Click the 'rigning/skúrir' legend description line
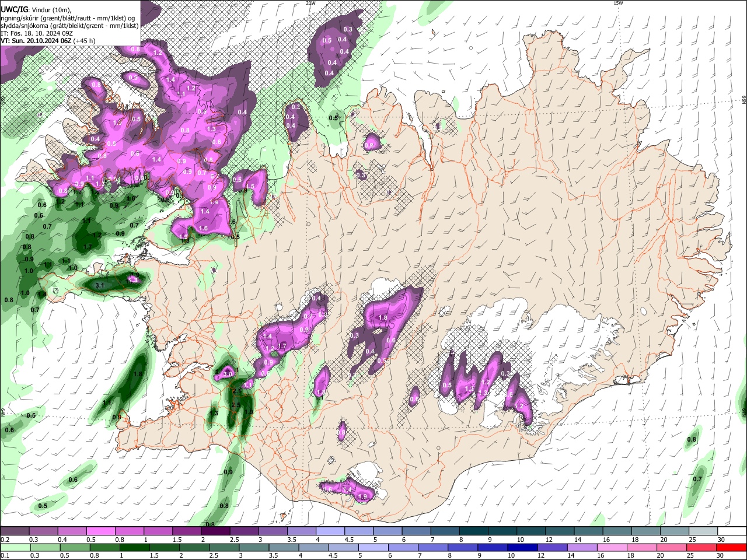 click(x=68, y=18)
